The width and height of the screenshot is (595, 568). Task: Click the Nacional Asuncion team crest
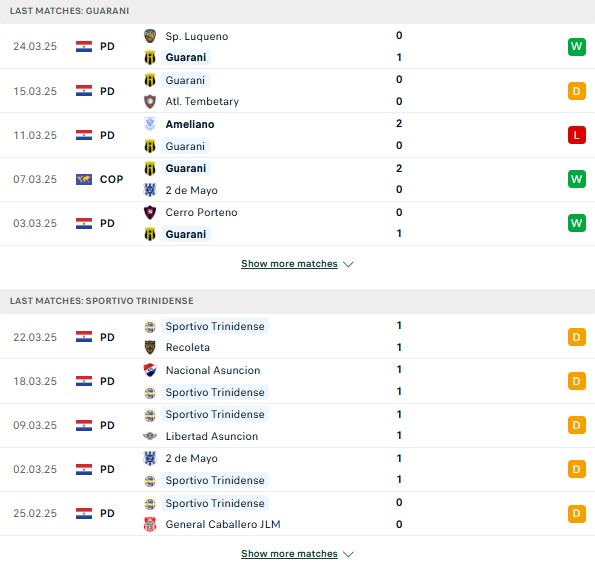click(x=150, y=370)
